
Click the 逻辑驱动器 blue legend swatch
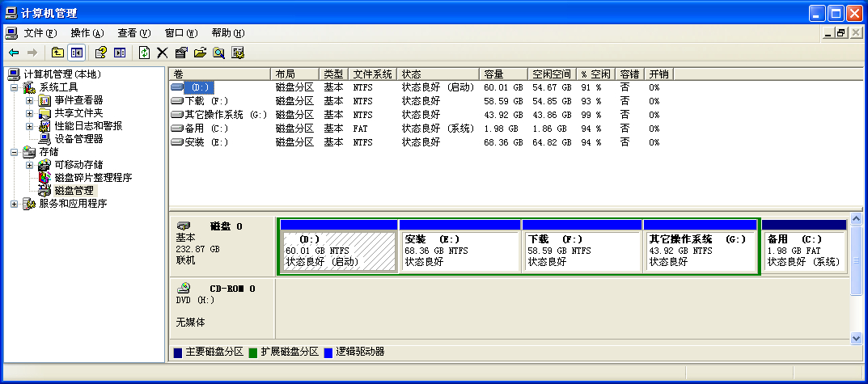328,352
